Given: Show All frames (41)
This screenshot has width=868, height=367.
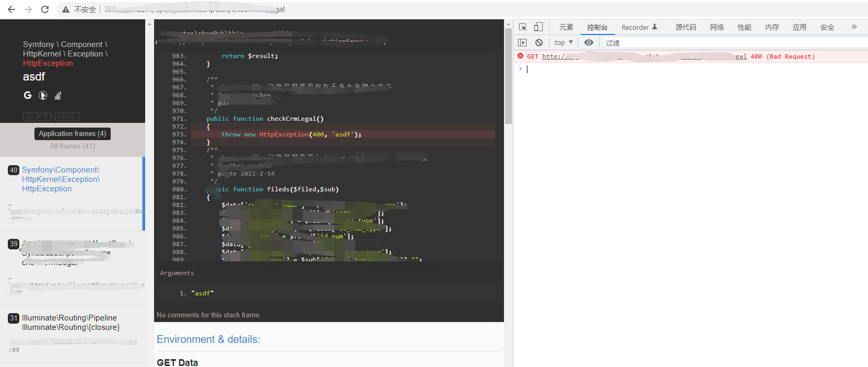Looking at the screenshot, I should (x=73, y=146).
